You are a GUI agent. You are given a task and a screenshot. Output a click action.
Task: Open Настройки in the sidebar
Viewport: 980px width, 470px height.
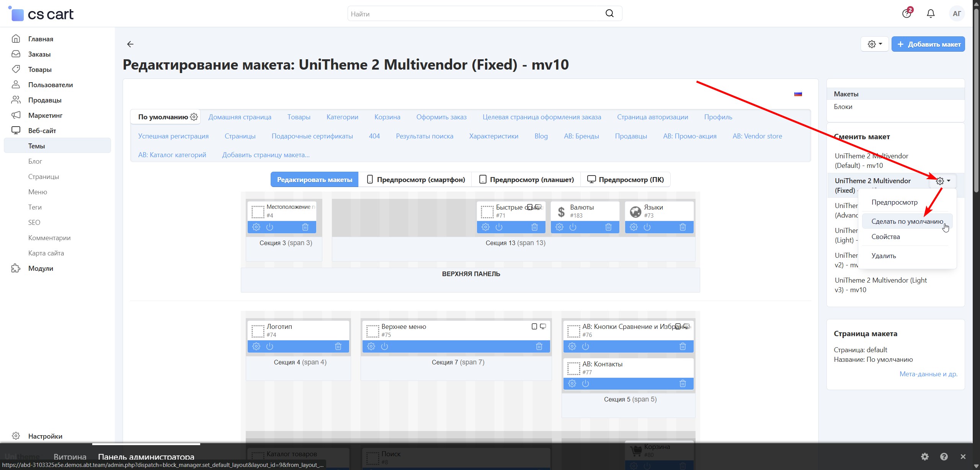(x=45, y=436)
